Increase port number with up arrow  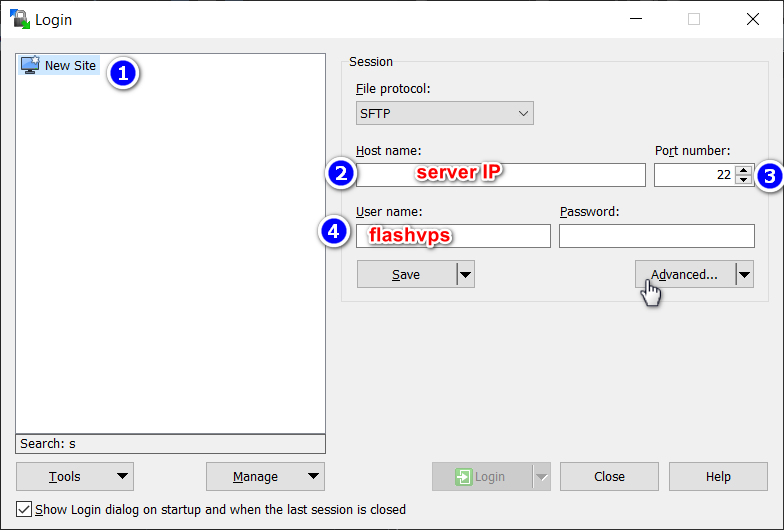tap(743, 170)
